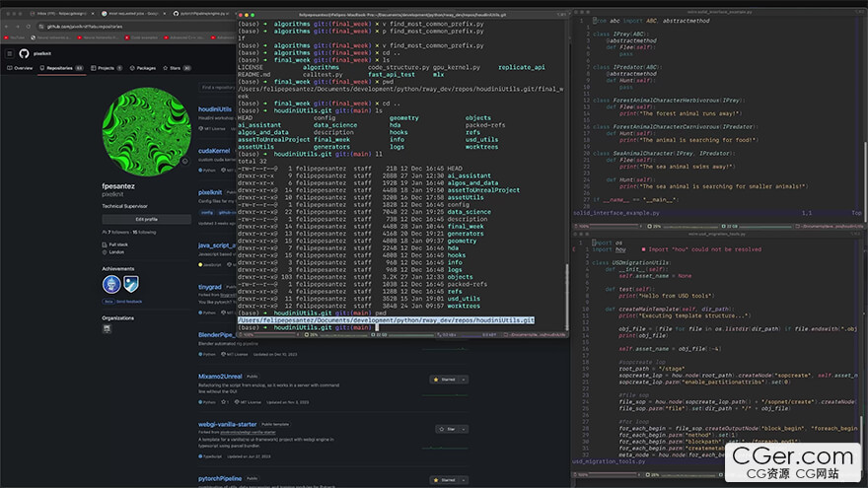
Task: Open the Overview profile tab
Action: [21, 68]
